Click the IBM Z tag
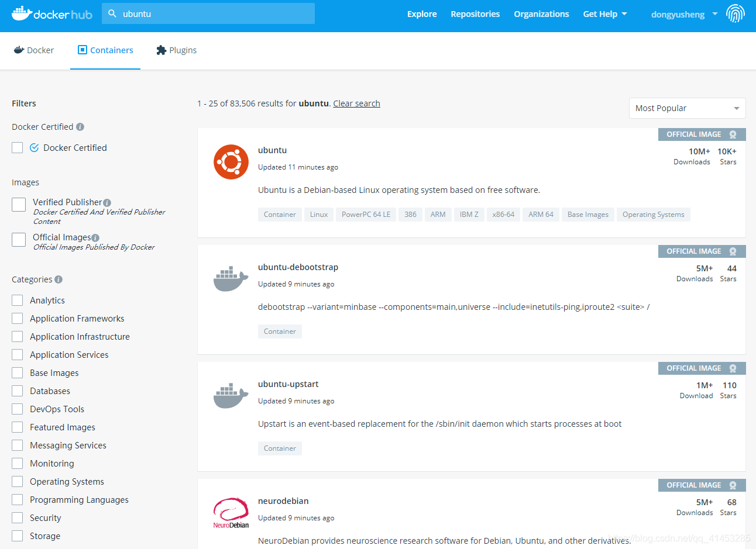 click(469, 215)
